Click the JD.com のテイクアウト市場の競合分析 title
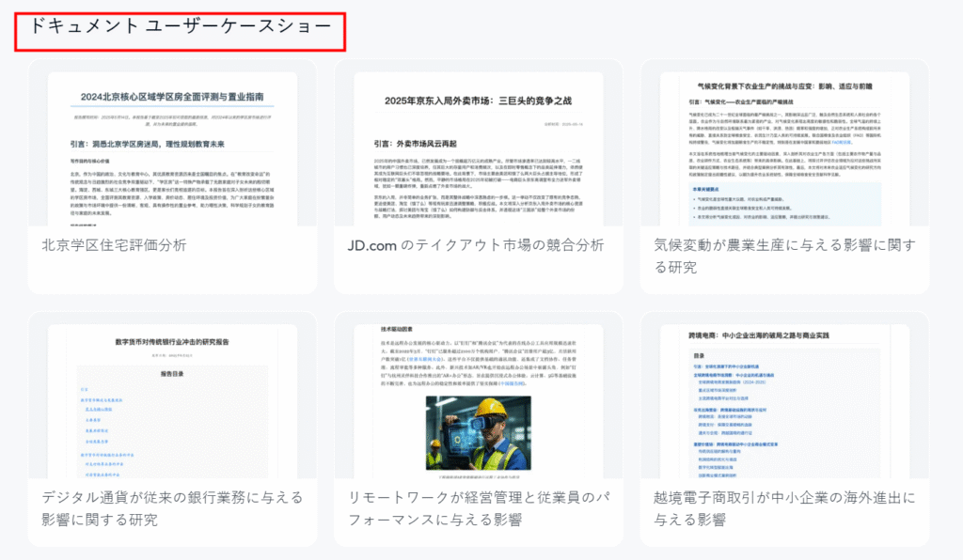This screenshot has width=963, height=560. [x=475, y=245]
